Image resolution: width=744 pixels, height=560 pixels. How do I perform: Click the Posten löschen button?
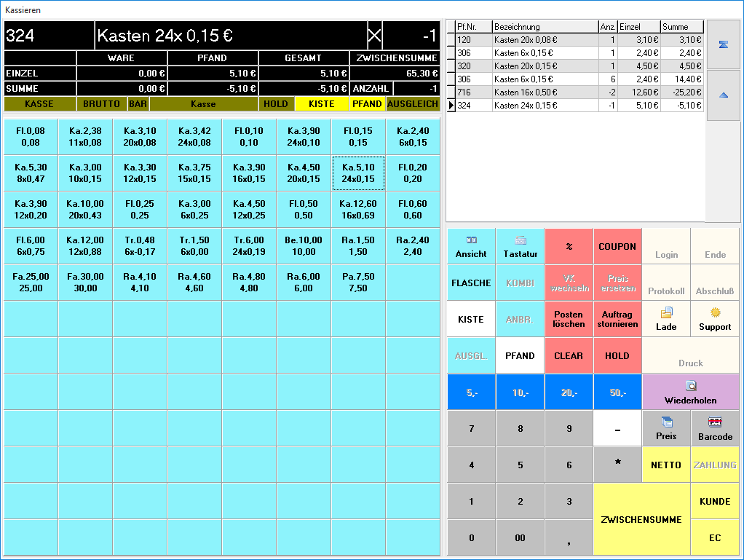[x=569, y=320]
